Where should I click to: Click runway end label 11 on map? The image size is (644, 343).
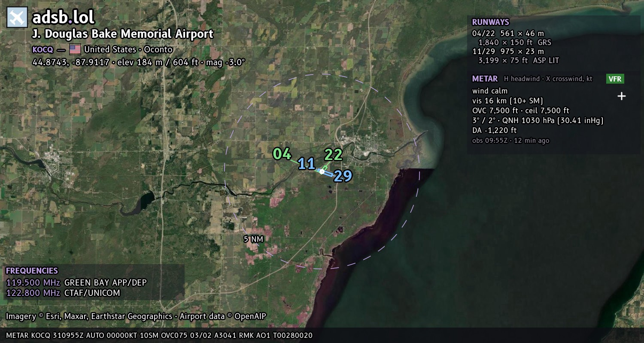(307, 163)
